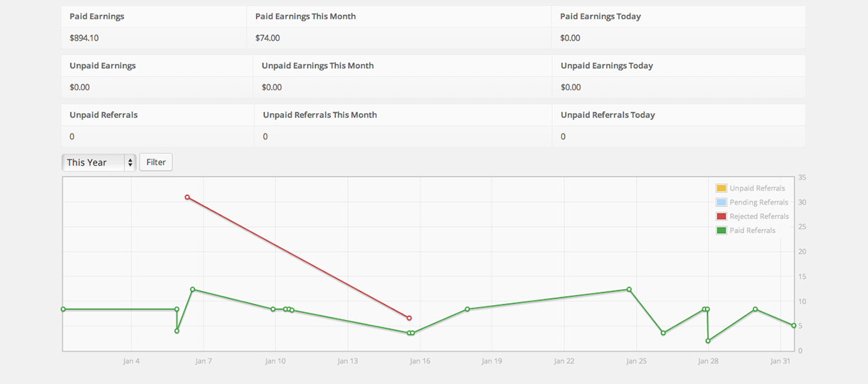Select the Pending Referrals legend label
The width and height of the screenshot is (868, 384).
coord(758,203)
